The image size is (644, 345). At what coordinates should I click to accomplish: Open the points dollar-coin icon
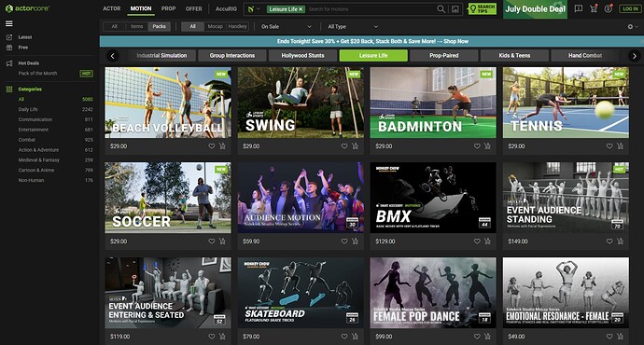point(609,8)
